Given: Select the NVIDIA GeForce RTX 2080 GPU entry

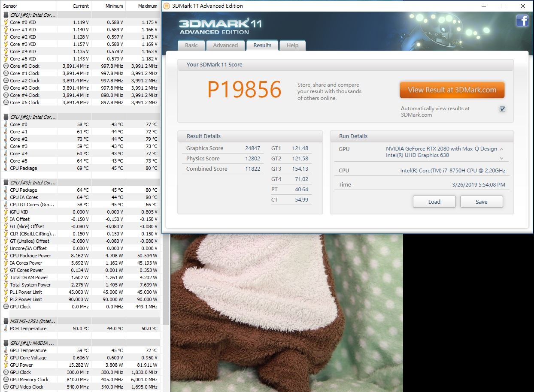Looking at the screenshot, I should pos(441,149).
